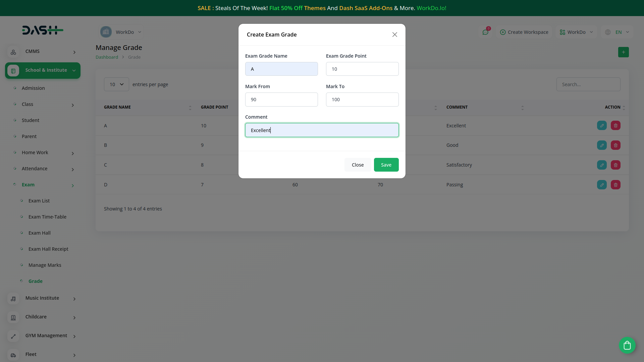
Task: Open the entries per page dropdown
Action: pyautogui.click(x=116, y=84)
